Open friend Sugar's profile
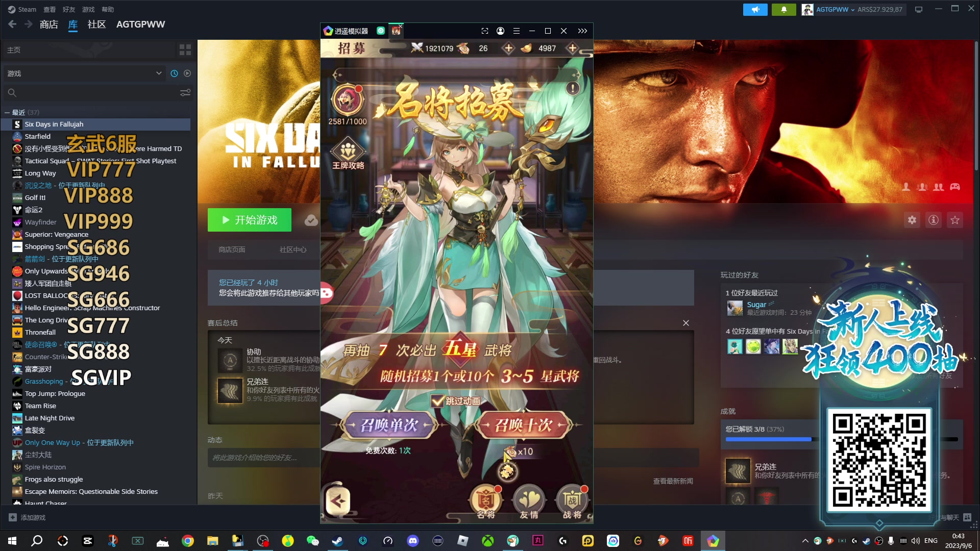The height and width of the screenshot is (551, 980). coord(756,305)
